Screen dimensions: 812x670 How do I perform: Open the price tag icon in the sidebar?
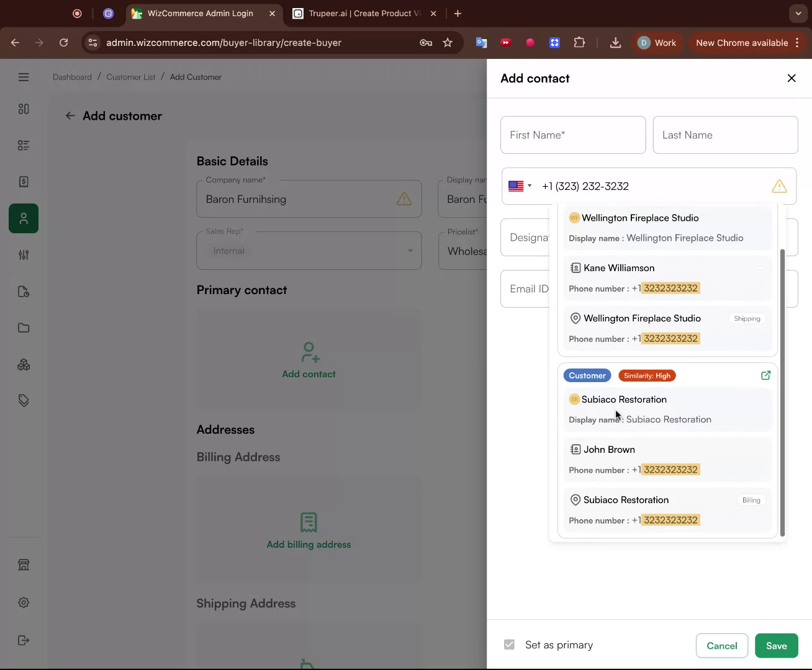(24, 401)
